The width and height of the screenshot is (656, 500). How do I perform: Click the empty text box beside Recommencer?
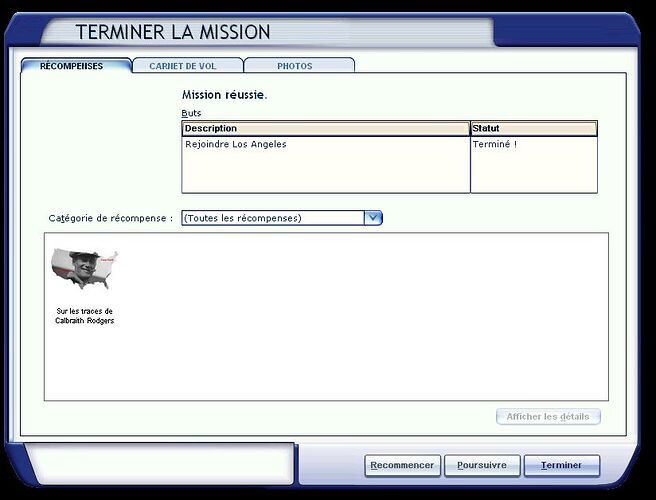click(x=158, y=464)
